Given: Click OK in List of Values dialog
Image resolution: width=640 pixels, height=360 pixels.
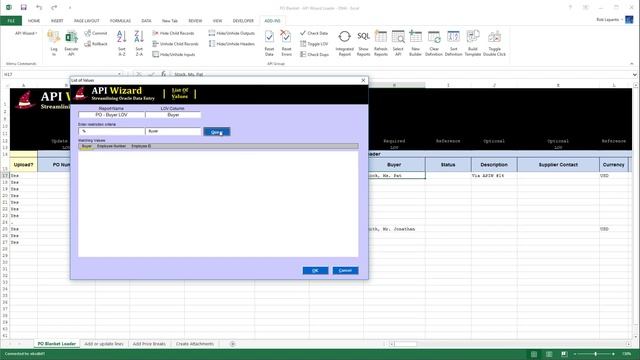Looking at the screenshot, I should (x=315, y=271).
